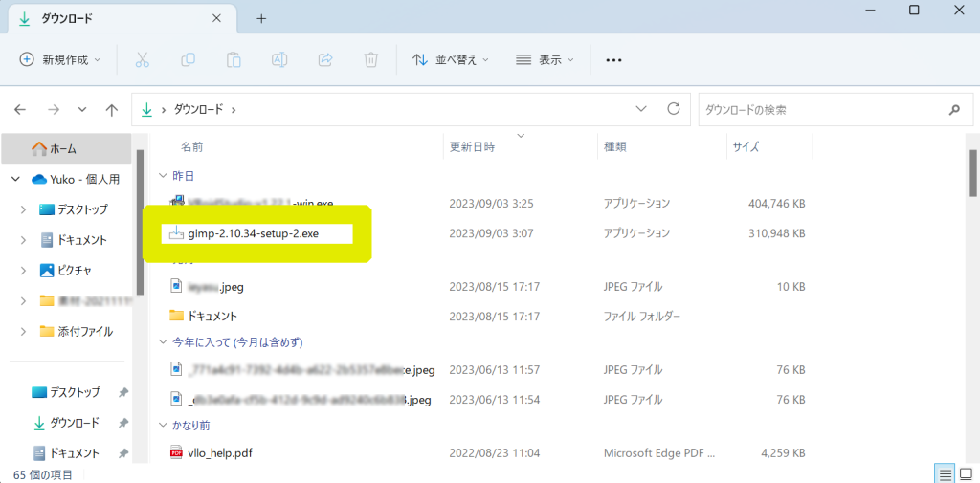Viewport: 980px width, 483px height.
Task: Click the search magnifier icon
Action: coord(954,110)
